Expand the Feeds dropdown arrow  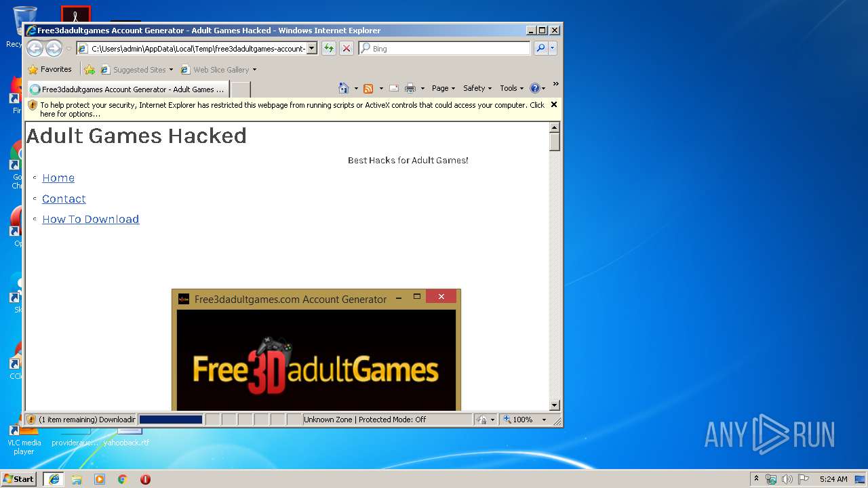pyautogui.click(x=381, y=89)
